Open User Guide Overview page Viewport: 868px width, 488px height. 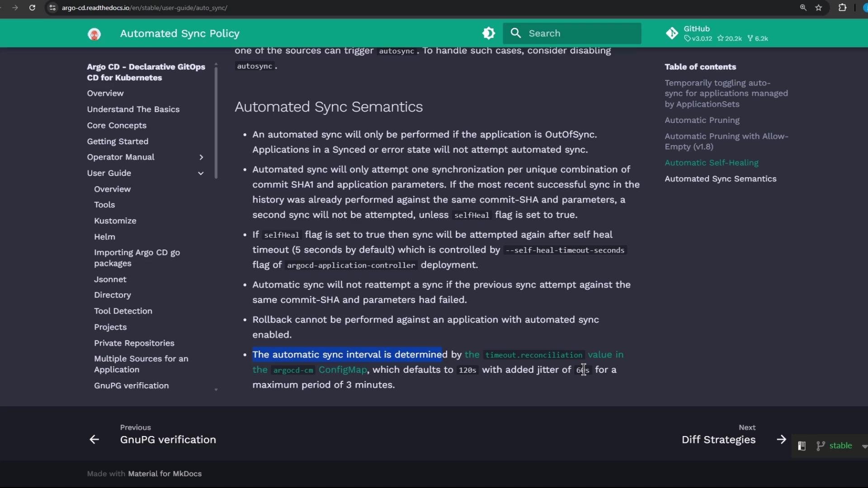click(x=112, y=189)
